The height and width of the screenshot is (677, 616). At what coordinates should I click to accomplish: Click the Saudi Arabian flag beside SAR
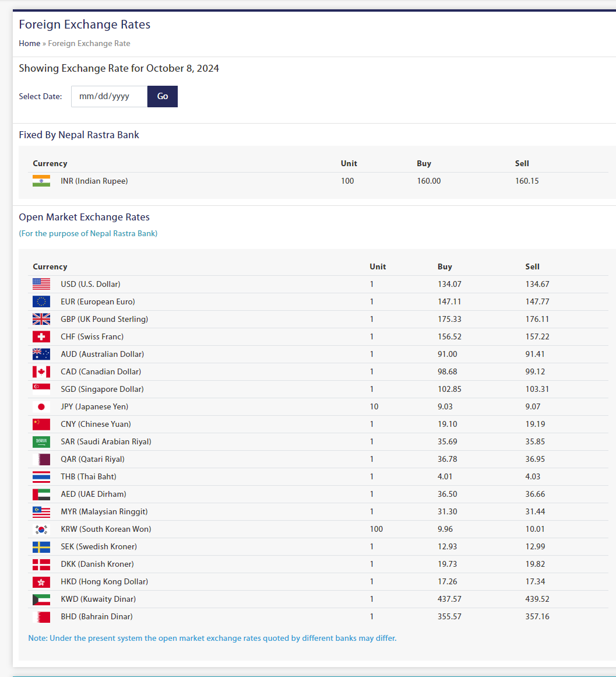pyautogui.click(x=41, y=441)
